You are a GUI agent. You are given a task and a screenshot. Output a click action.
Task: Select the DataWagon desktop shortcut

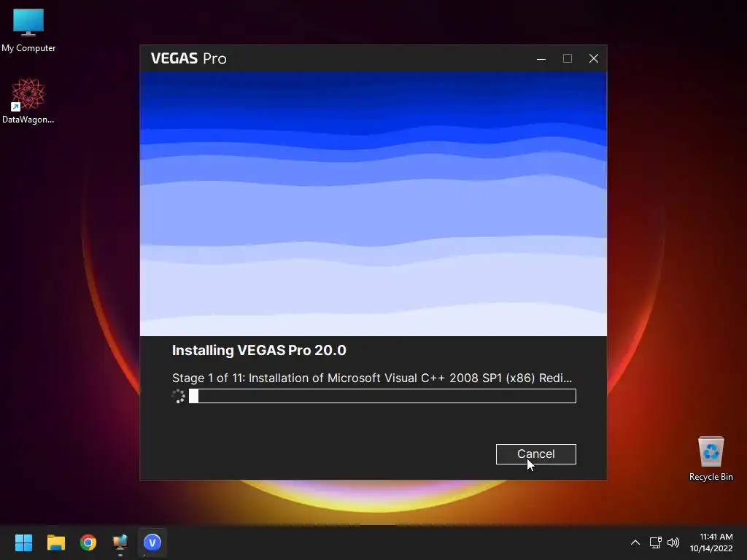coord(28,101)
